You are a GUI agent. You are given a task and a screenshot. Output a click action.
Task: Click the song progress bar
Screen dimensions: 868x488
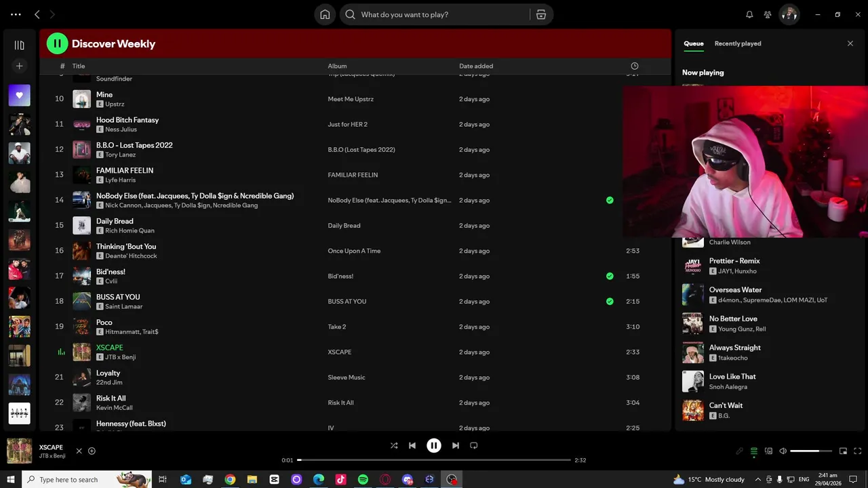434,460
